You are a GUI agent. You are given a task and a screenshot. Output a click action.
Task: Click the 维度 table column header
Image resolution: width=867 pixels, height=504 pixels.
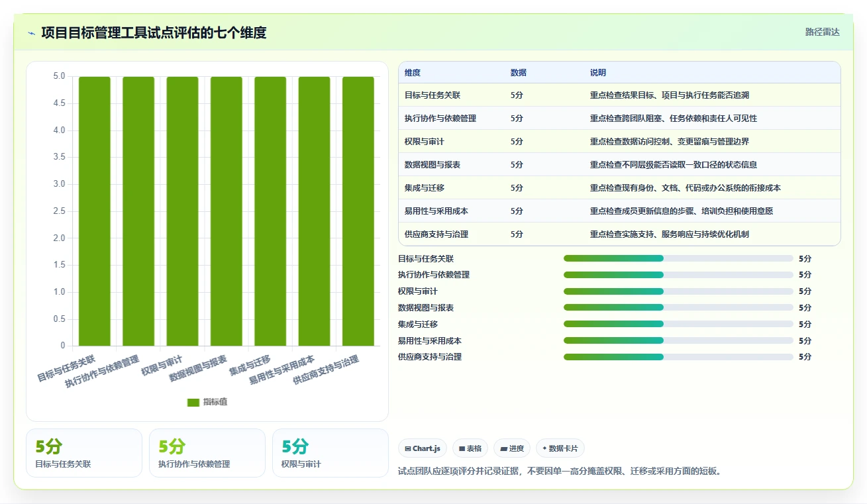click(413, 73)
